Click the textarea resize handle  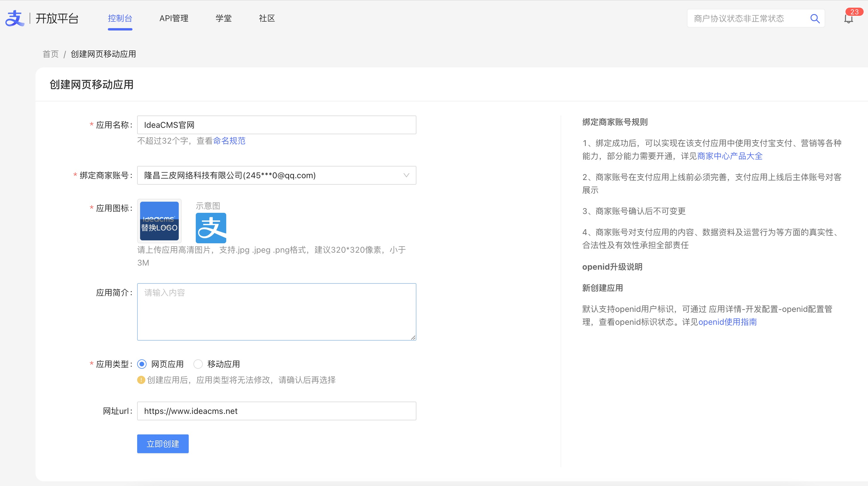[x=413, y=337]
